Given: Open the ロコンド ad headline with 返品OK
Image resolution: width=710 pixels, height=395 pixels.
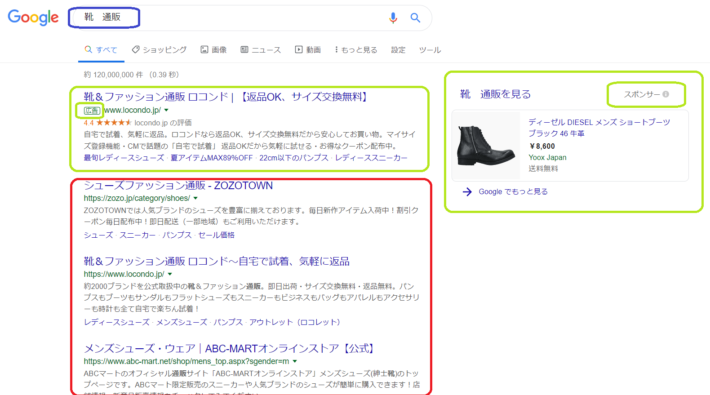Looking at the screenshot, I should click(x=226, y=97).
